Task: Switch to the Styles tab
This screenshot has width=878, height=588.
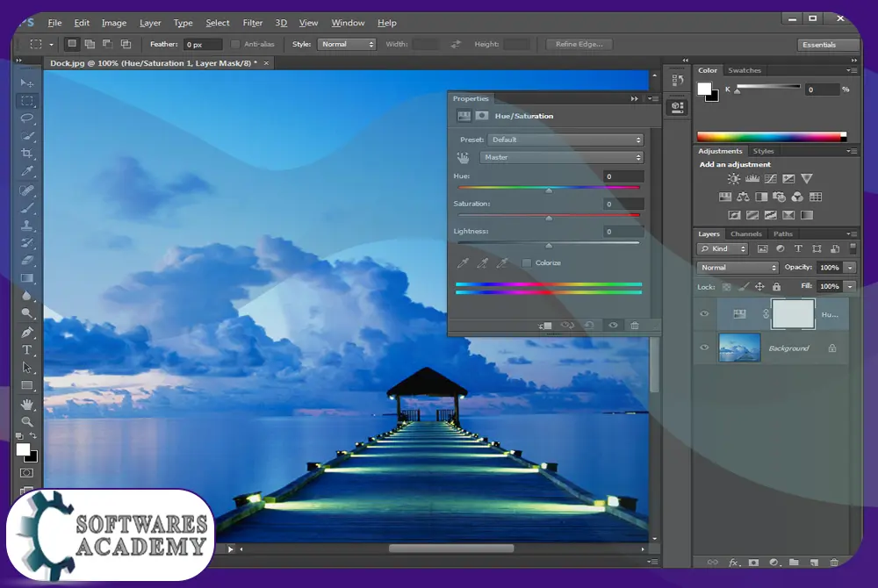Action: [x=763, y=151]
